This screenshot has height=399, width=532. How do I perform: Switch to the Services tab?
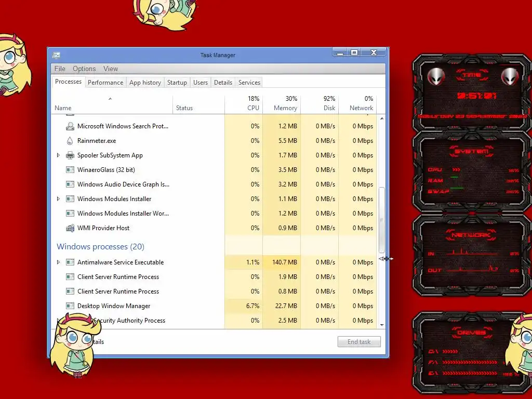point(249,83)
